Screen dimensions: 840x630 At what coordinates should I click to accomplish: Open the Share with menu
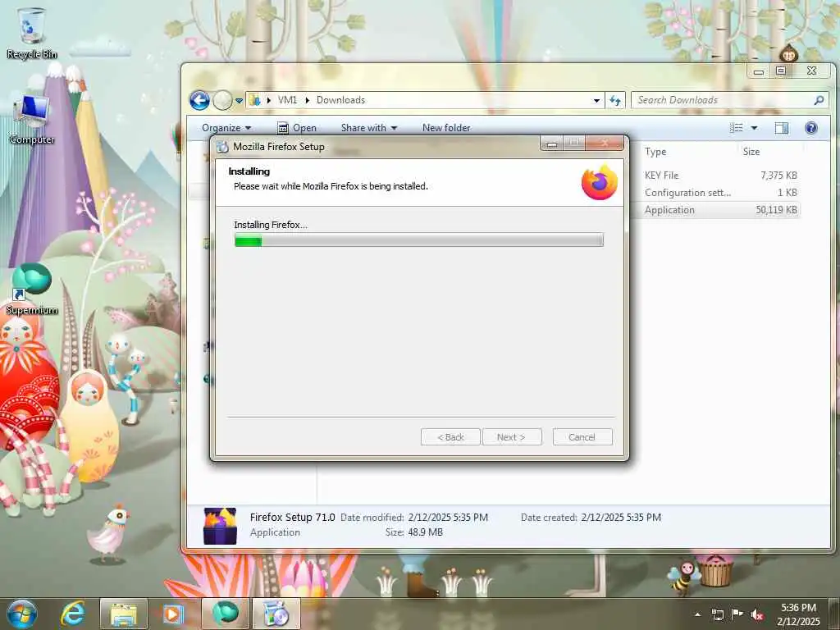tap(368, 128)
